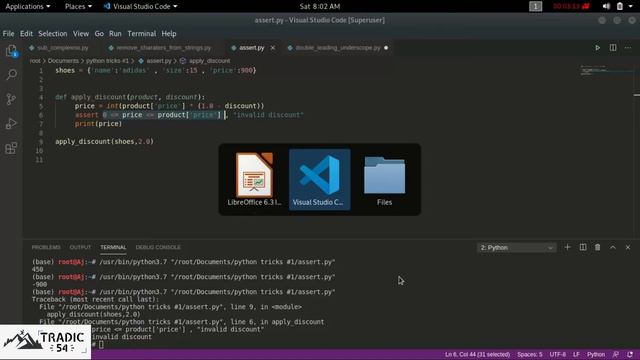Screen dimensions: 640x360
Task: Open the Run menu
Action: (x=115, y=33)
